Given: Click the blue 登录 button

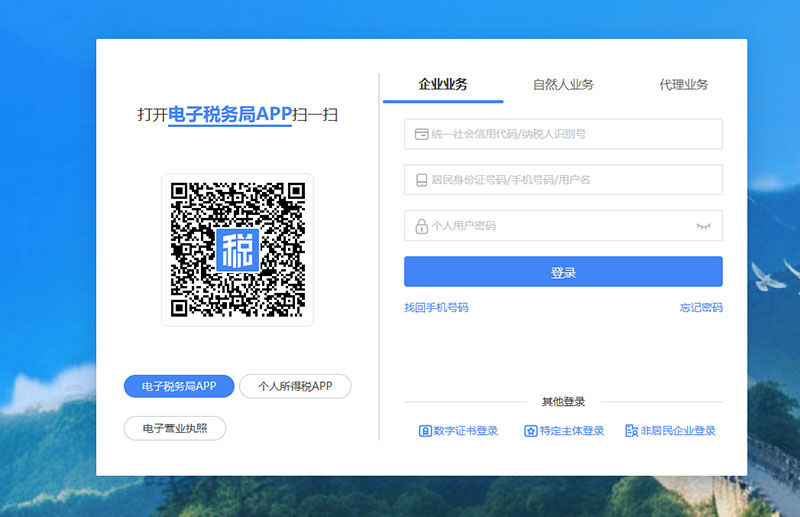Looking at the screenshot, I should pos(563,272).
